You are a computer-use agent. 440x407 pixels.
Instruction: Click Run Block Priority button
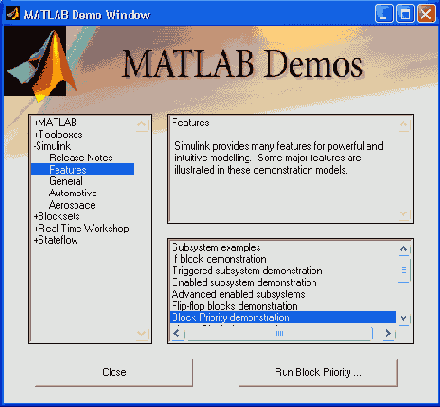click(x=318, y=372)
